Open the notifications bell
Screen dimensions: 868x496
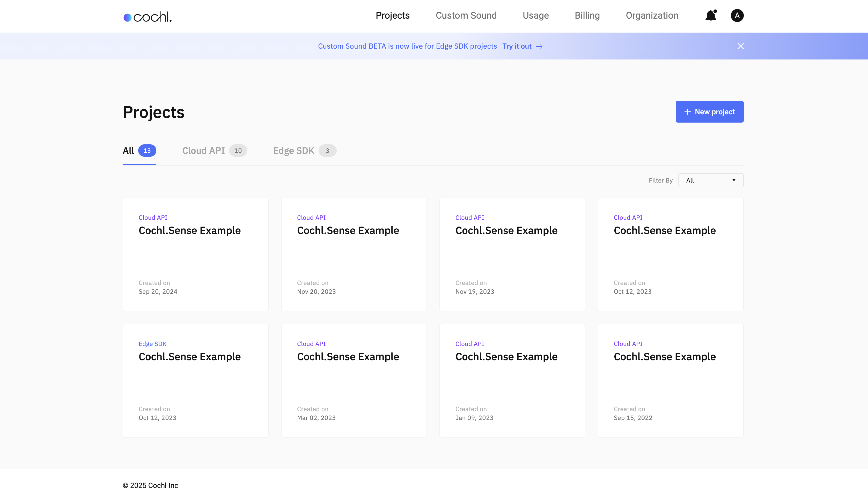pos(711,16)
